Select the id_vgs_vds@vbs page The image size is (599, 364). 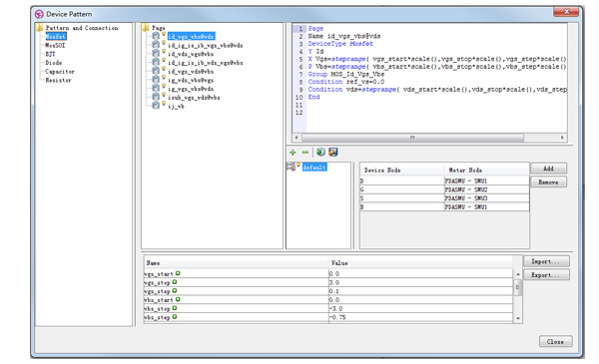(x=191, y=72)
